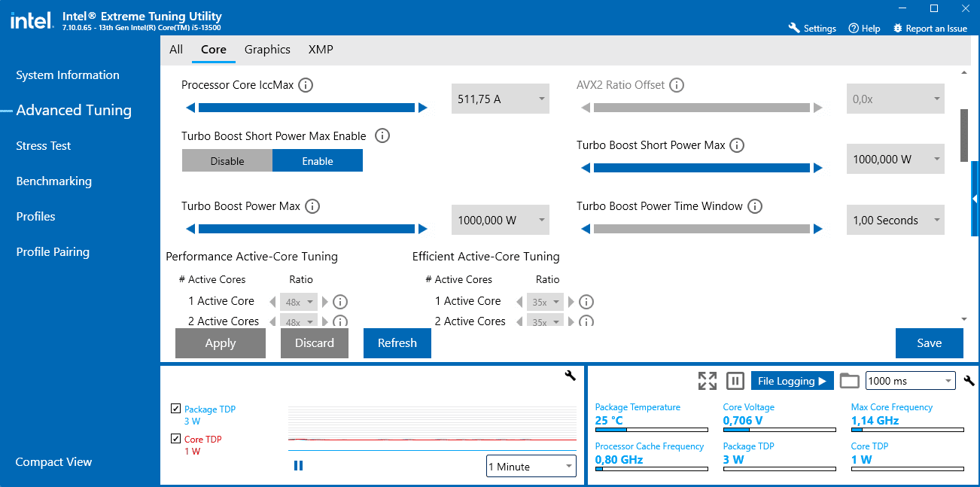
Task: Open Efficient 1 Active Core 35x ratio dropdown
Action: [x=546, y=302]
